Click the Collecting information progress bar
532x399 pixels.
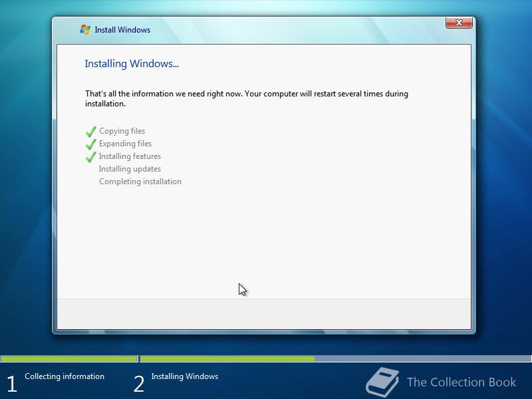(69, 358)
